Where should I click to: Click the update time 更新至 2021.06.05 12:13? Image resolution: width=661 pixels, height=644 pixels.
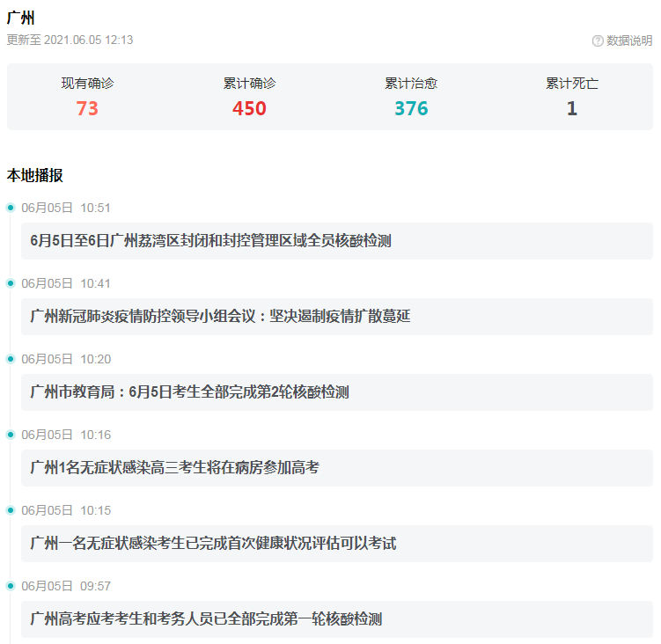(70, 40)
